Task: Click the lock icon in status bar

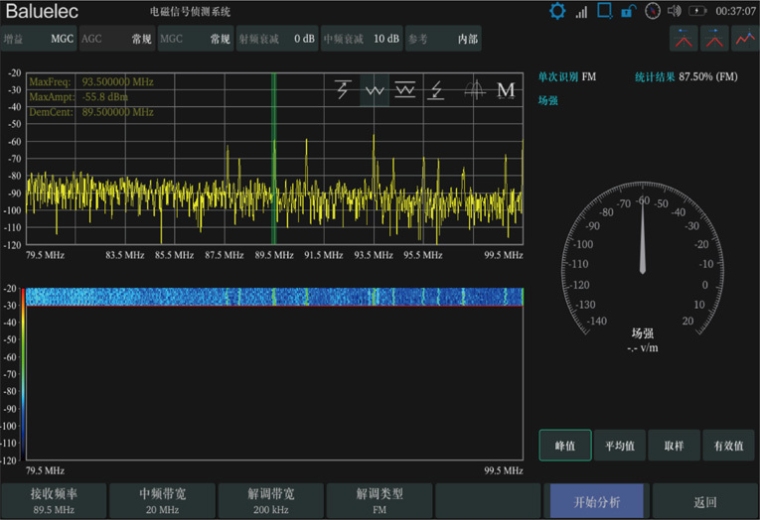Action: [x=628, y=11]
